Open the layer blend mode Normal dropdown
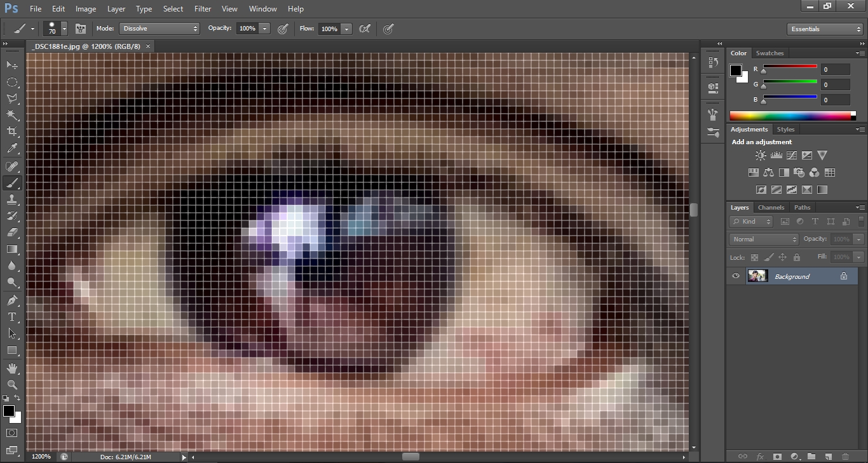 [764, 239]
